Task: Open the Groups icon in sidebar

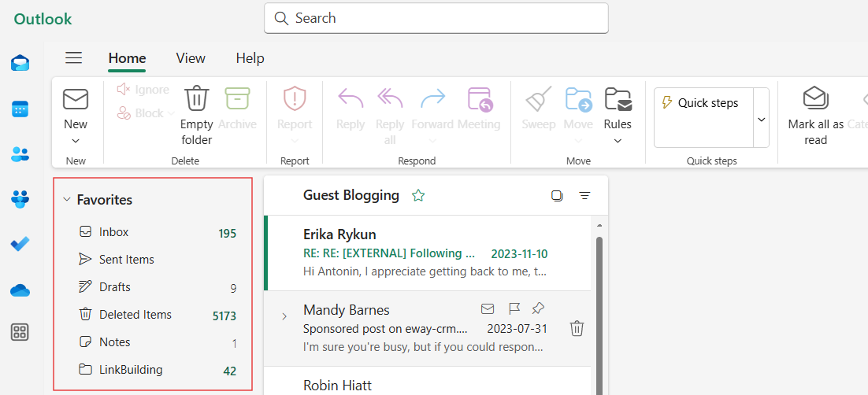Action: [x=20, y=198]
